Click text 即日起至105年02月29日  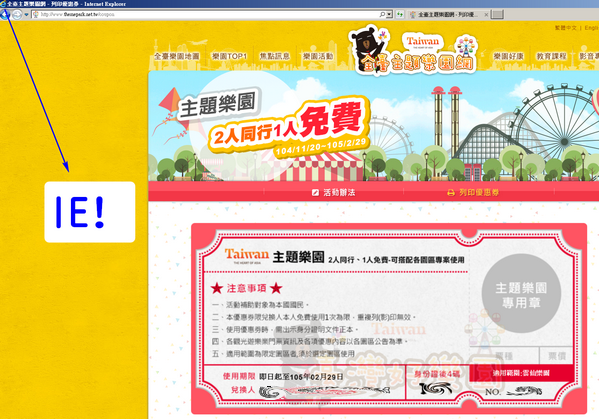coord(301,377)
